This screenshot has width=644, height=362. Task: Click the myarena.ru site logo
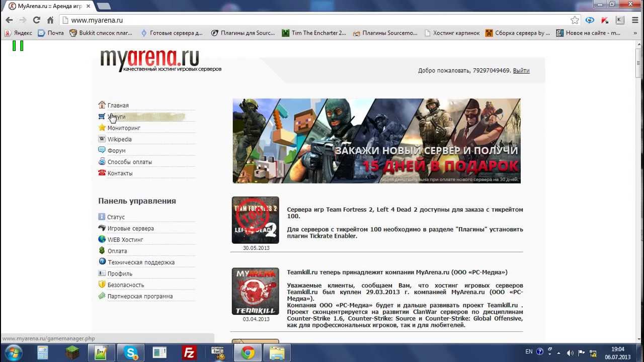[160, 60]
